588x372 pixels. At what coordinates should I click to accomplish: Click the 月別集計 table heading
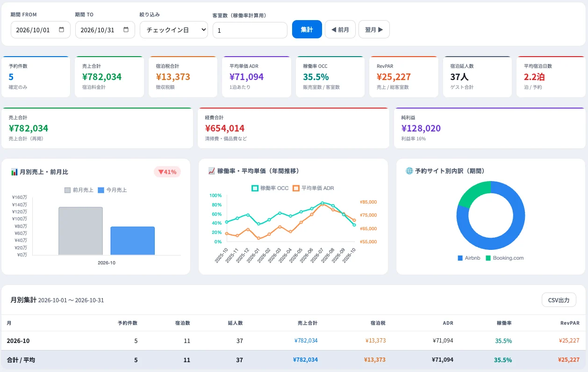click(x=23, y=300)
